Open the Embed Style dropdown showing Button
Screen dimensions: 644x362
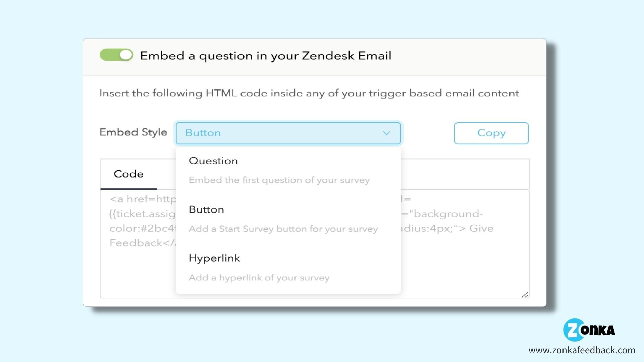[288, 133]
